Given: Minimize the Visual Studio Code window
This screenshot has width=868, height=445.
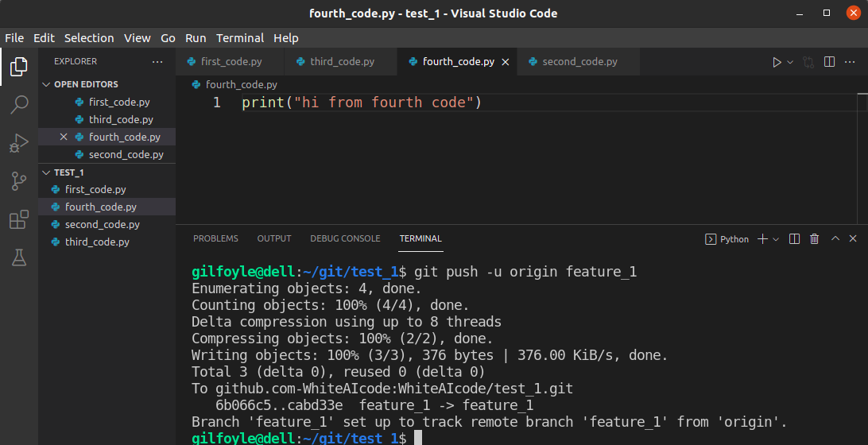Looking at the screenshot, I should pyautogui.click(x=800, y=14).
